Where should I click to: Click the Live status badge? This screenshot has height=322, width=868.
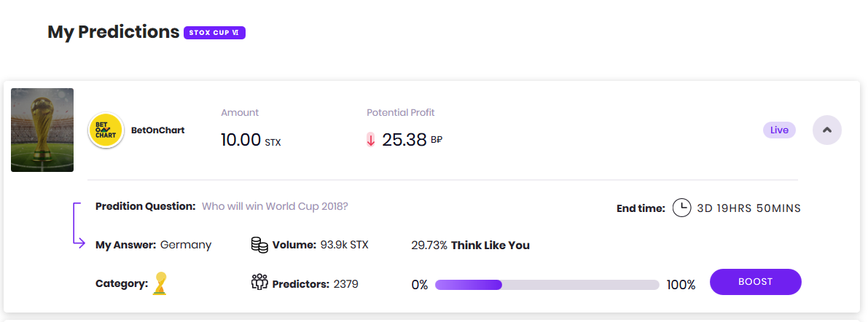[x=779, y=130]
